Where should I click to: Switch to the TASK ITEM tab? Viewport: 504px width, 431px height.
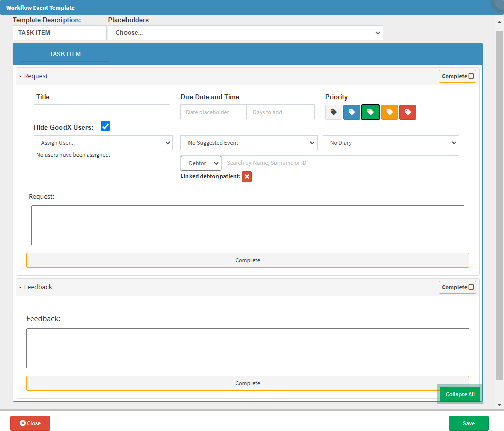(x=65, y=54)
